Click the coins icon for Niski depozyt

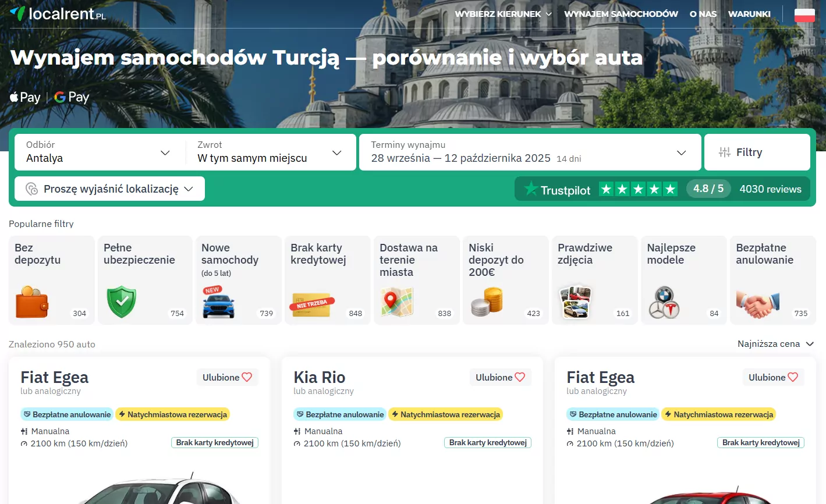tap(487, 302)
